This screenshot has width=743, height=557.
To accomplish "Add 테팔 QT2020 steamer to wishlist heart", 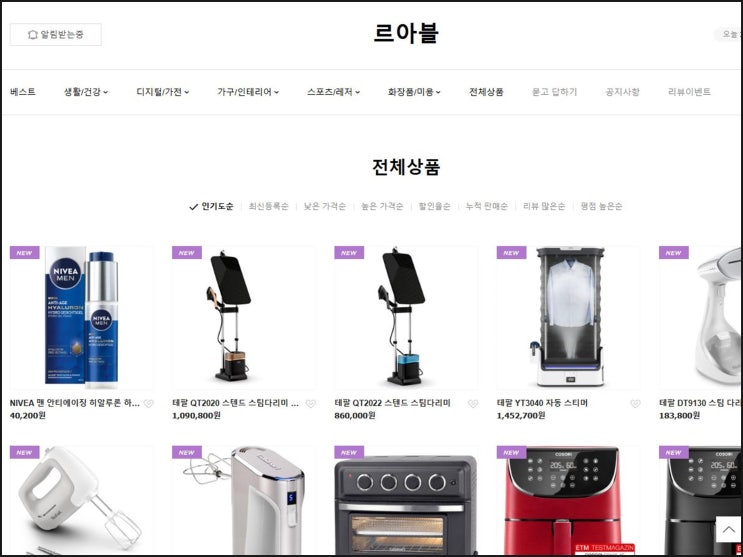I will point(310,403).
